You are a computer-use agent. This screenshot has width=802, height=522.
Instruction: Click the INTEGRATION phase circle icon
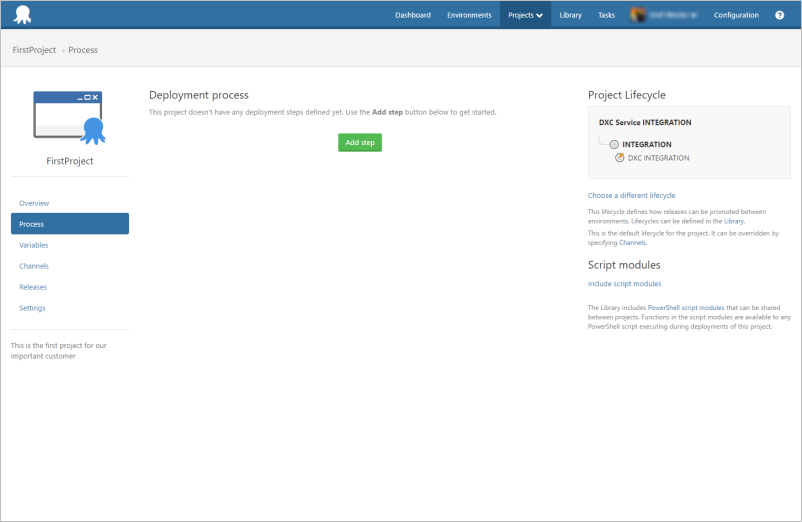tap(614, 144)
